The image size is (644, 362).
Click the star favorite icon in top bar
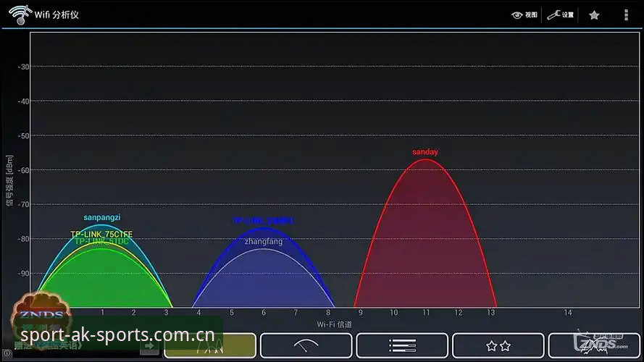point(594,15)
